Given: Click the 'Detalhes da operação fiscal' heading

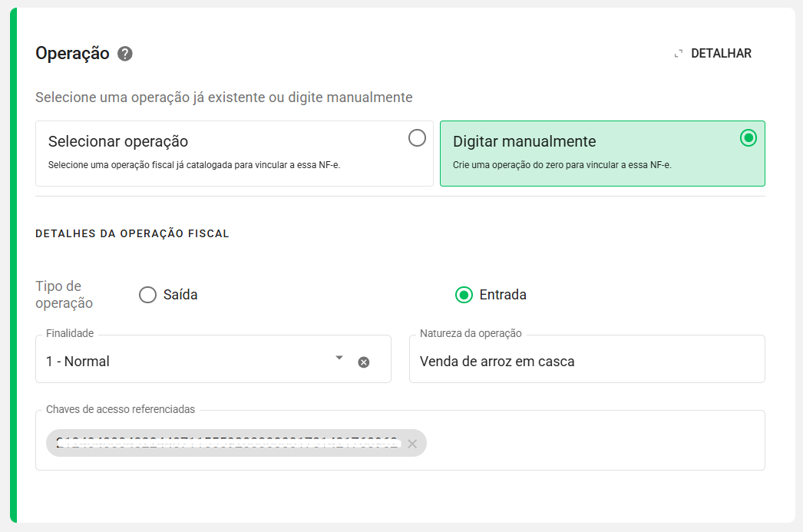Looking at the screenshot, I should [x=132, y=233].
